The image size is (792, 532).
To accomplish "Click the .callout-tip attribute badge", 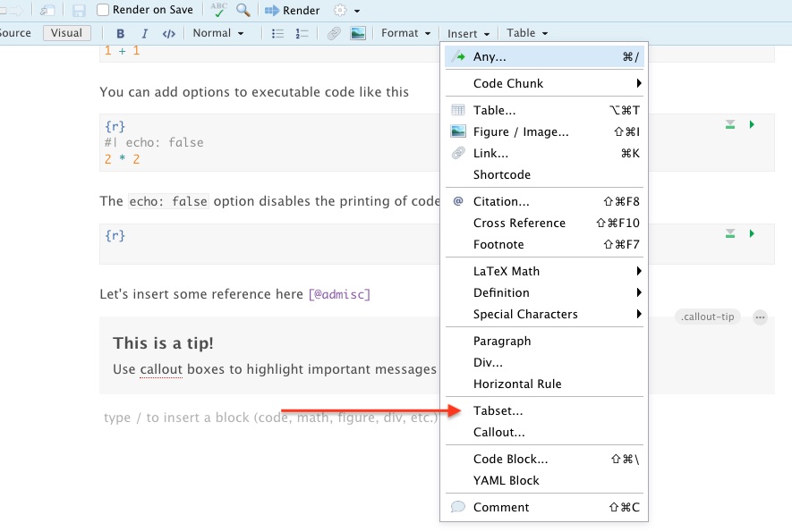I will tap(707, 317).
